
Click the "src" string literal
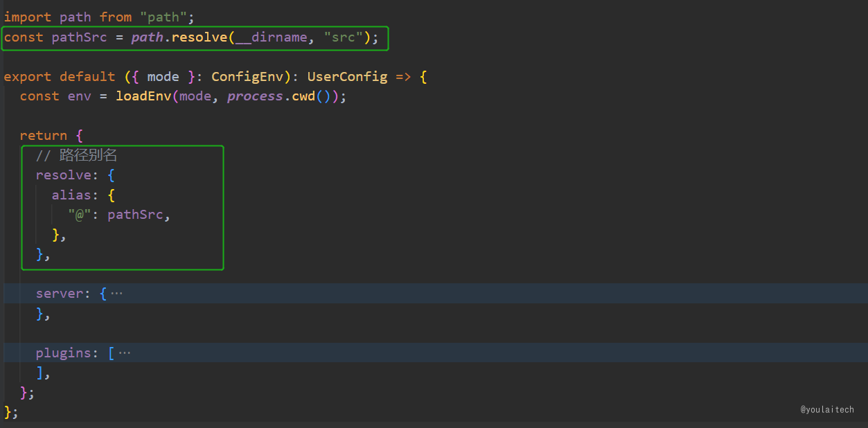(x=343, y=37)
